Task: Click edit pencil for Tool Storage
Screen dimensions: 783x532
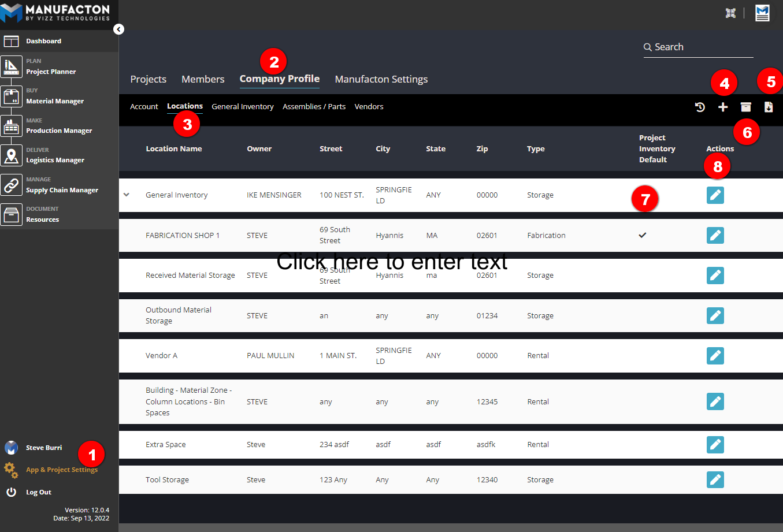Action: click(x=715, y=480)
